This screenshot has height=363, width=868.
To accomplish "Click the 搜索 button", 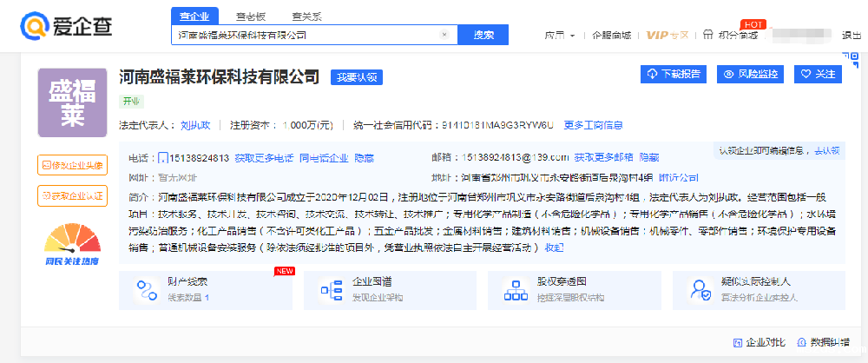I will [x=483, y=35].
